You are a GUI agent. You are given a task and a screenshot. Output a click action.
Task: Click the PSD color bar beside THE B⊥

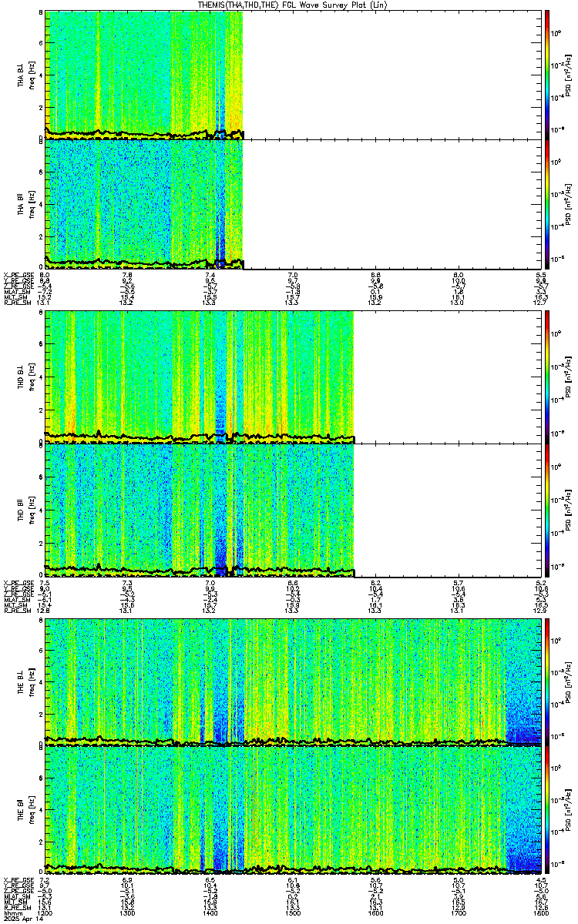coord(547,681)
